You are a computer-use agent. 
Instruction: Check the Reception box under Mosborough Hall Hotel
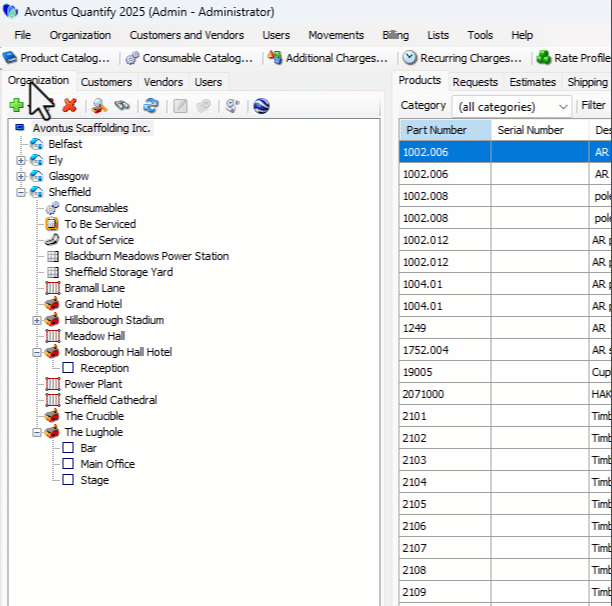tap(69, 368)
